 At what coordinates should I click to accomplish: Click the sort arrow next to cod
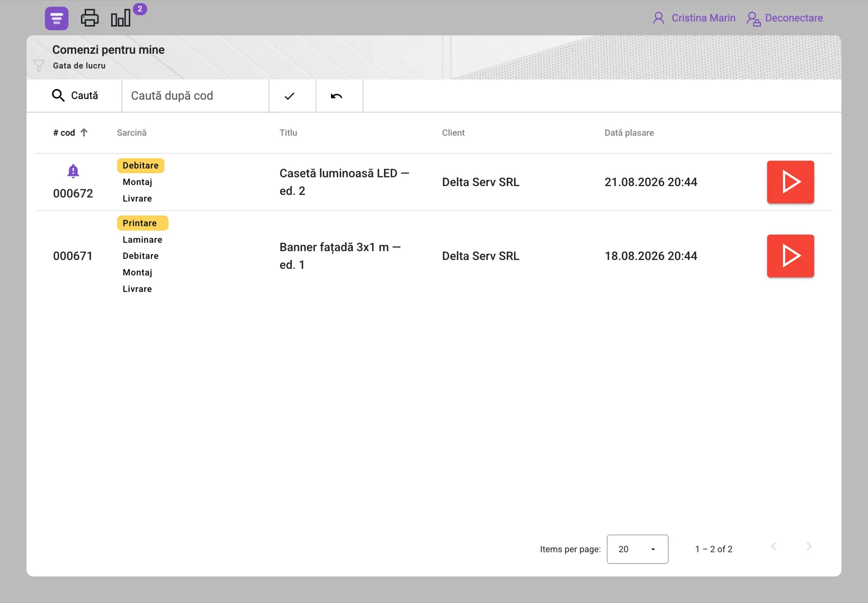click(x=84, y=132)
